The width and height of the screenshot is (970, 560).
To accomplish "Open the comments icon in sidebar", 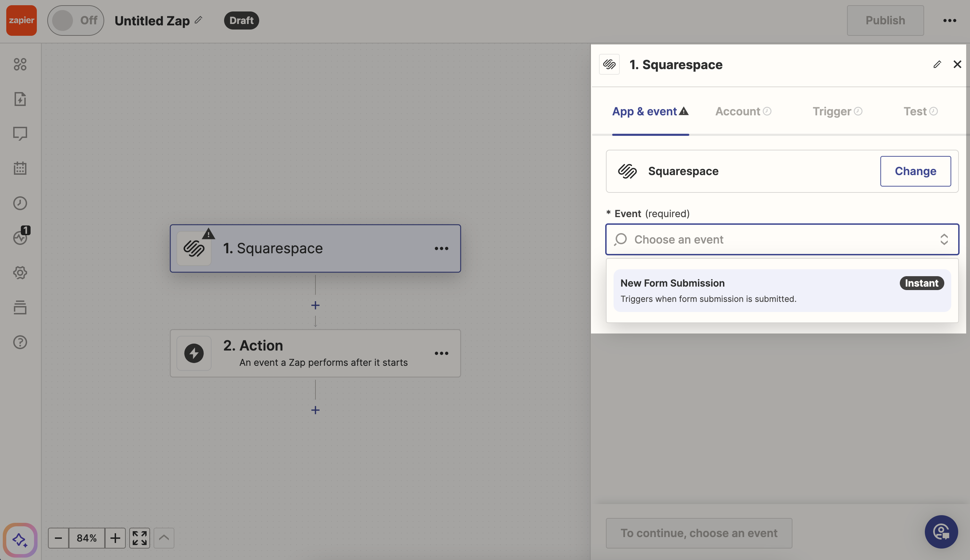I will (x=20, y=133).
